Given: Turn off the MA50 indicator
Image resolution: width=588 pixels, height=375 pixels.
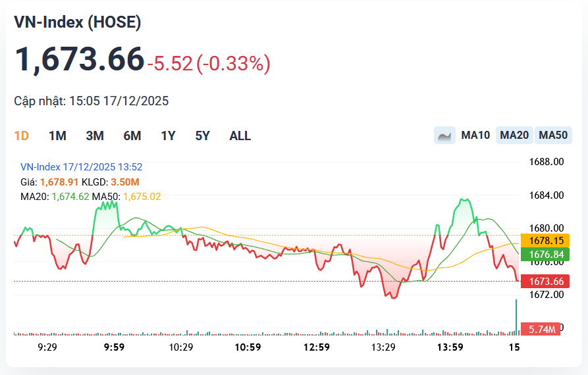Looking at the screenshot, I should tap(553, 136).
